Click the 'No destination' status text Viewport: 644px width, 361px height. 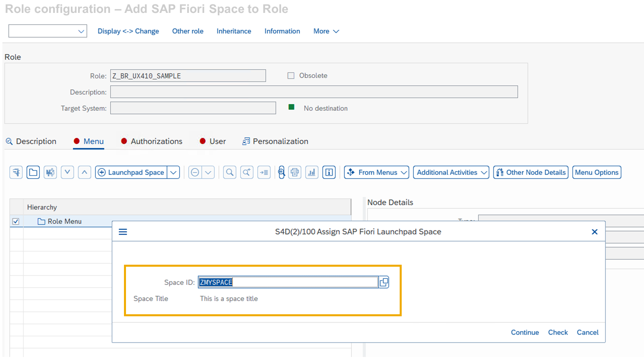pyautogui.click(x=326, y=108)
